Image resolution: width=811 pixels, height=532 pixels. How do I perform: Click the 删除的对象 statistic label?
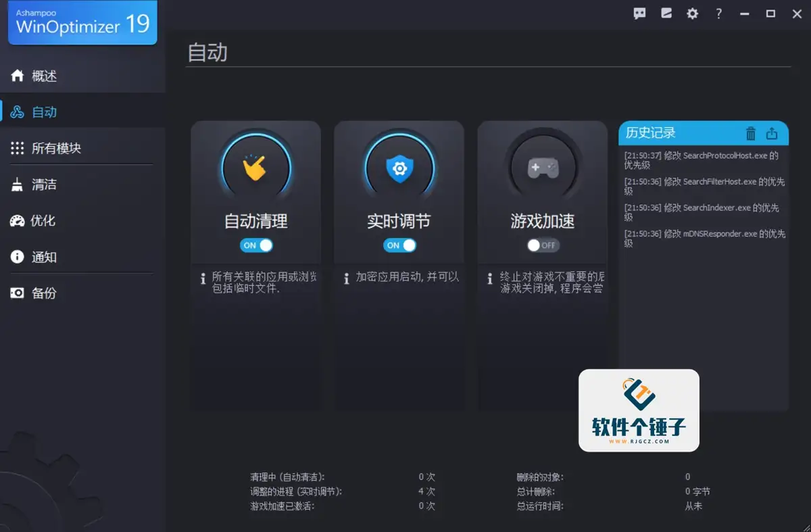pyautogui.click(x=540, y=477)
